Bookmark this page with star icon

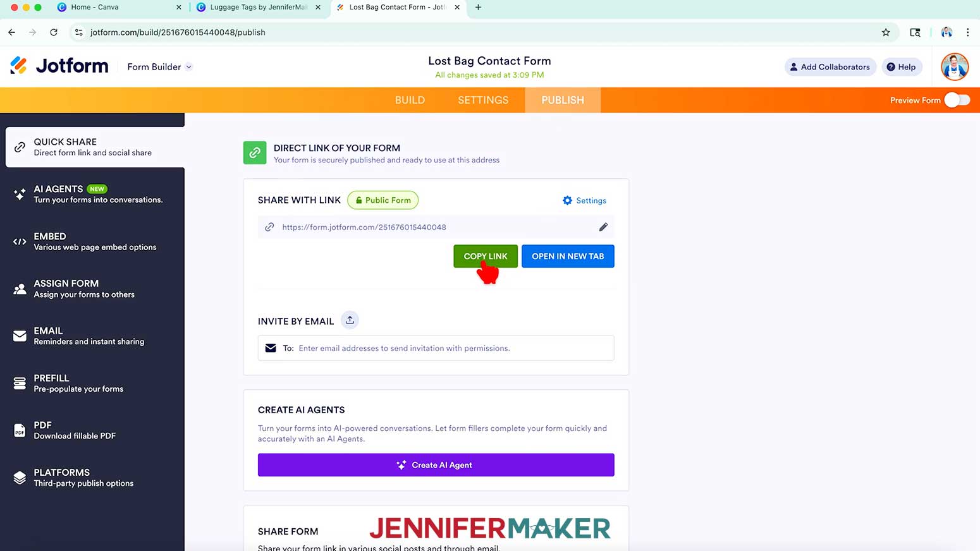click(x=886, y=32)
